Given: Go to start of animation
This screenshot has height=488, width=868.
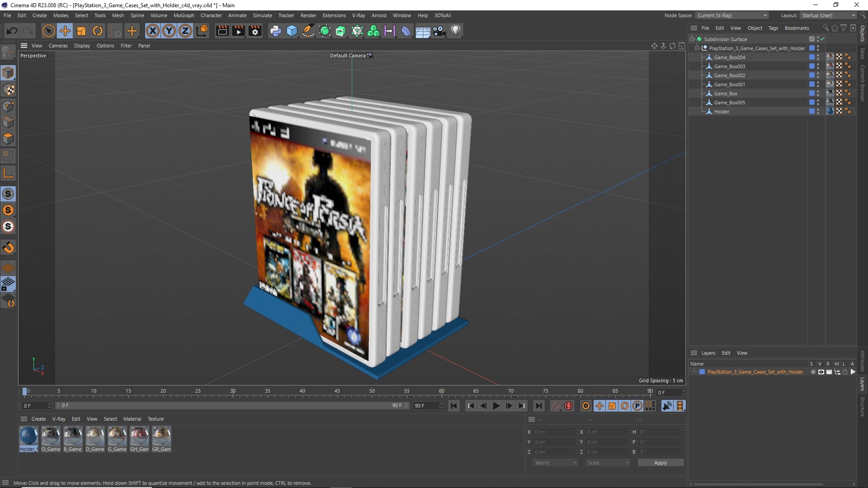Looking at the screenshot, I should [454, 406].
